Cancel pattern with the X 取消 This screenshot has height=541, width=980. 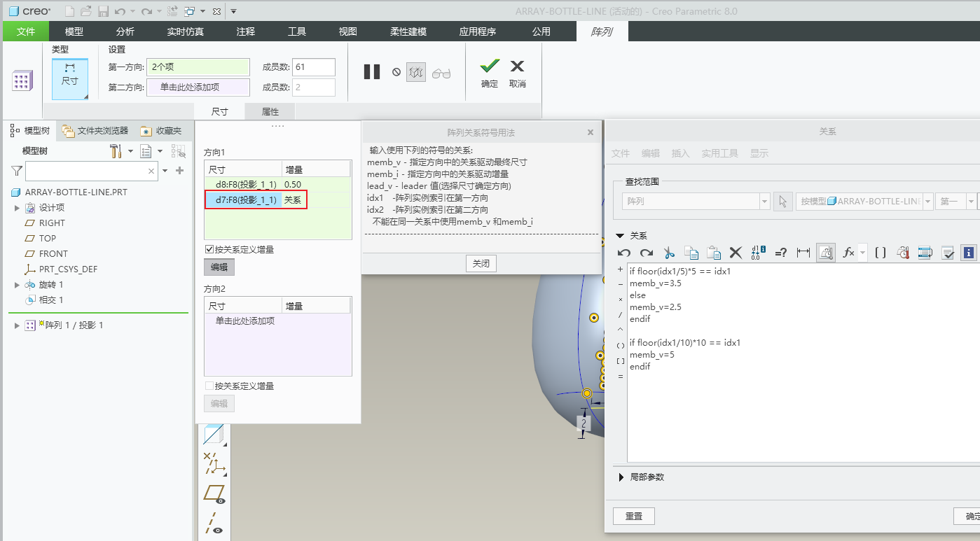(x=517, y=73)
